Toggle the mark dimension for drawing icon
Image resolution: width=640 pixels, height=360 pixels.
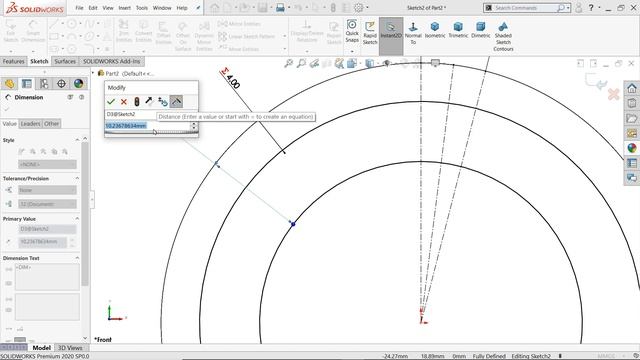(x=176, y=102)
